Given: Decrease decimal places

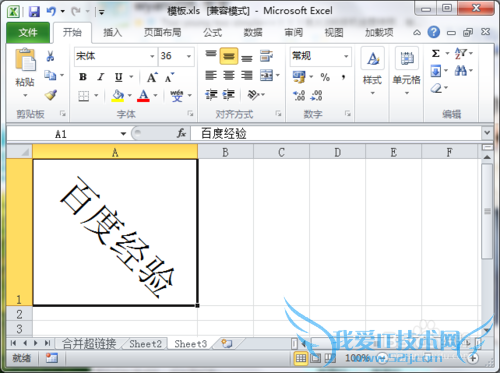Looking at the screenshot, I should pos(316,96).
